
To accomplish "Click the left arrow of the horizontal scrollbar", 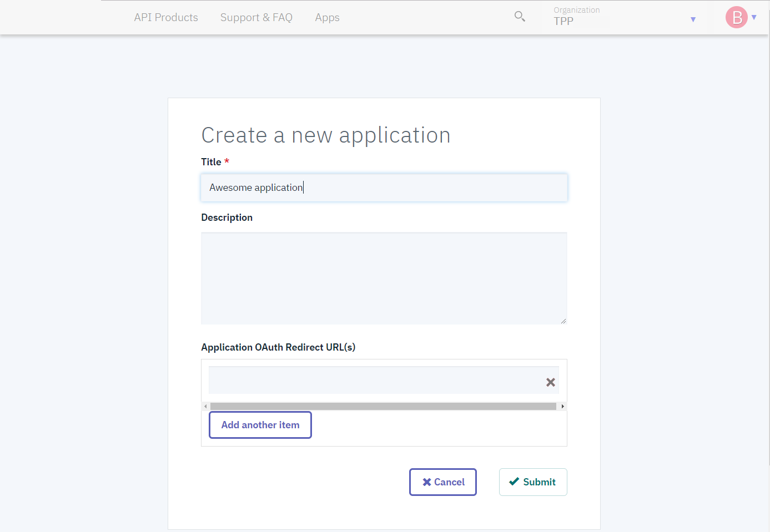I will (x=205, y=406).
